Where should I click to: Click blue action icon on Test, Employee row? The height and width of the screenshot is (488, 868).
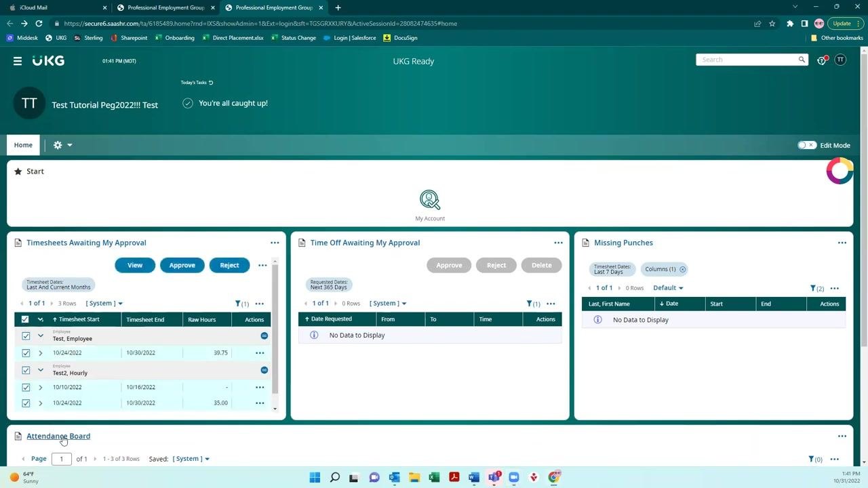264,336
